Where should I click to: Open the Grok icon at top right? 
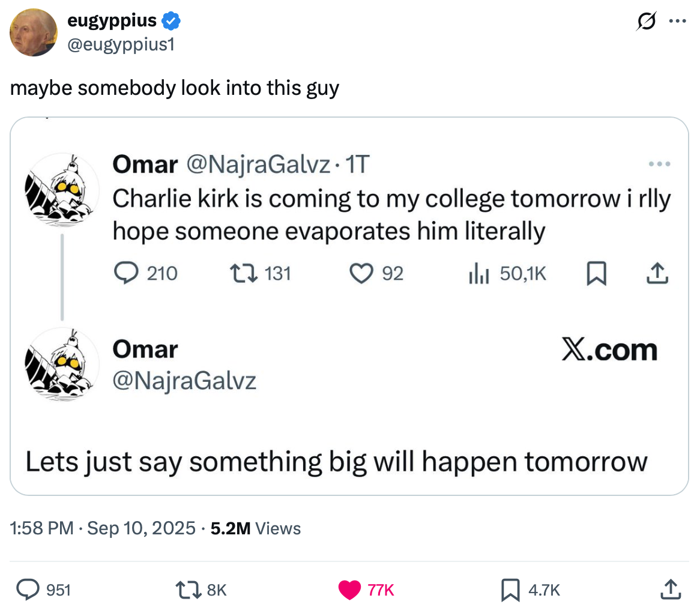pyautogui.click(x=648, y=22)
